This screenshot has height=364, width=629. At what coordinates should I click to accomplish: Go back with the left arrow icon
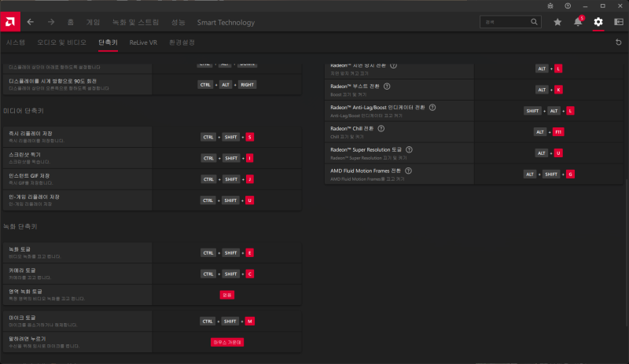click(x=31, y=22)
